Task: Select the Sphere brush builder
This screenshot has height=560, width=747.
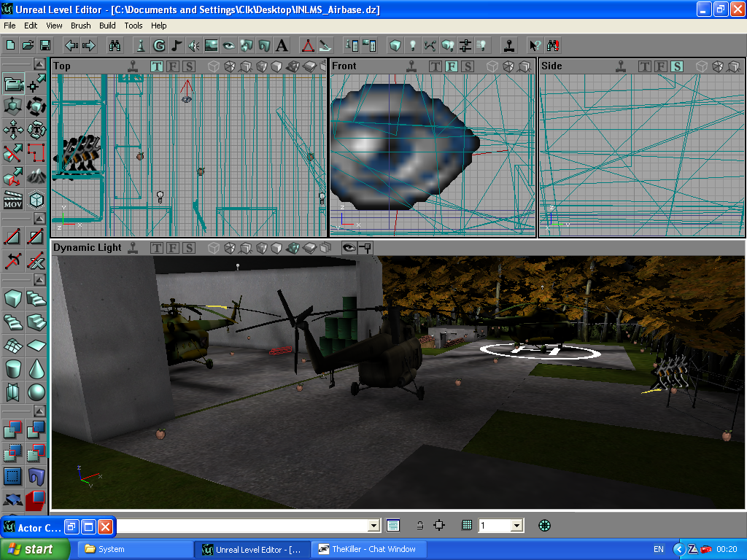Action: pyautogui.click(x=36, y=393)
